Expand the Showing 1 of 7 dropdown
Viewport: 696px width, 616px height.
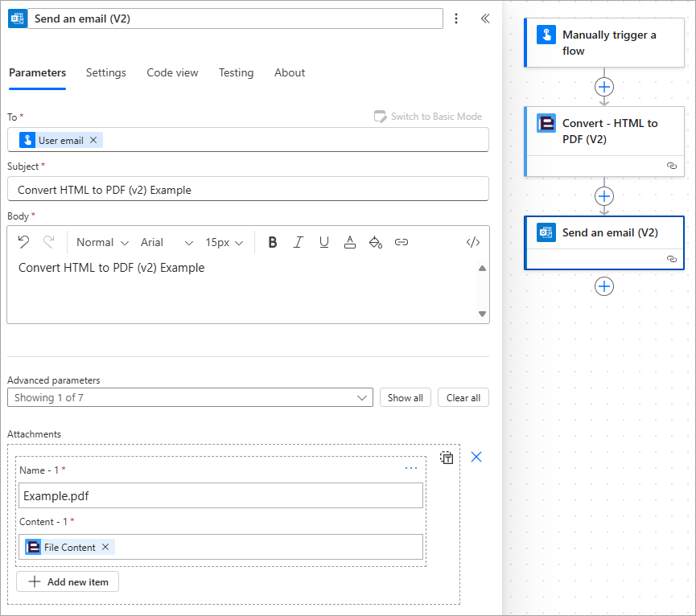coord(190,398)
